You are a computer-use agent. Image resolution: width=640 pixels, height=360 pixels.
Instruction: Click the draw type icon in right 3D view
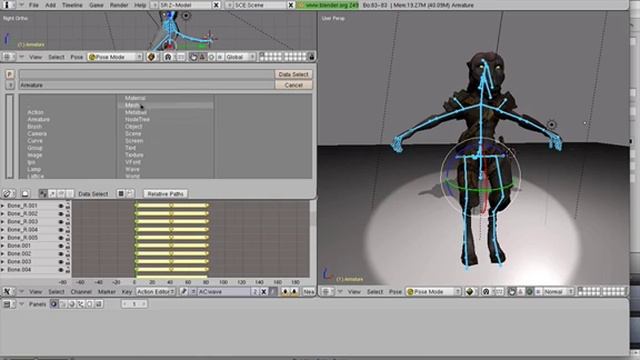coord(470,292)
